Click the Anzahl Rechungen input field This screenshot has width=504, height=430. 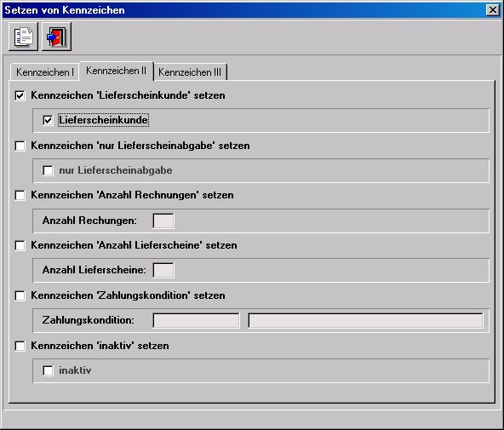pos(163,221)
